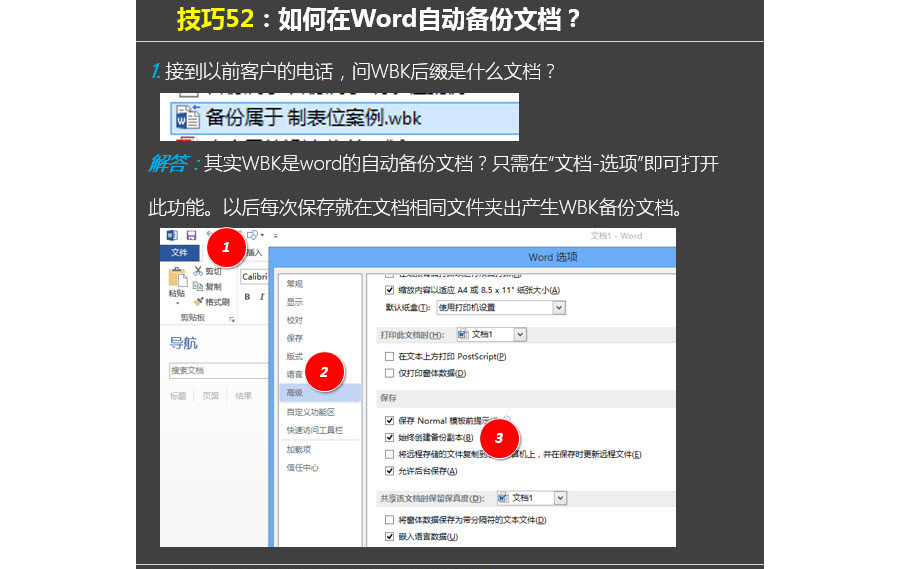
Task: Click the 导航 navigation pane heading
Action: click(x=184, y=343)
